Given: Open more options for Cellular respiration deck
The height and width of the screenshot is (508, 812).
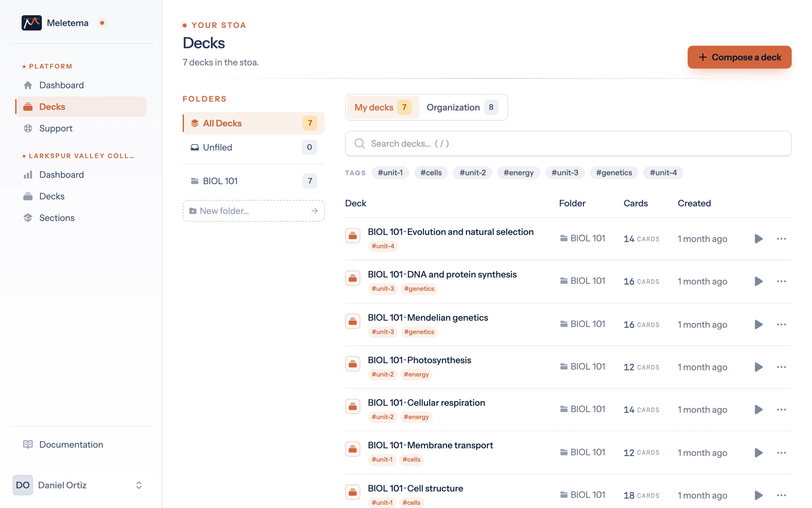Looking at the screenshot, I should coord(782,410).
